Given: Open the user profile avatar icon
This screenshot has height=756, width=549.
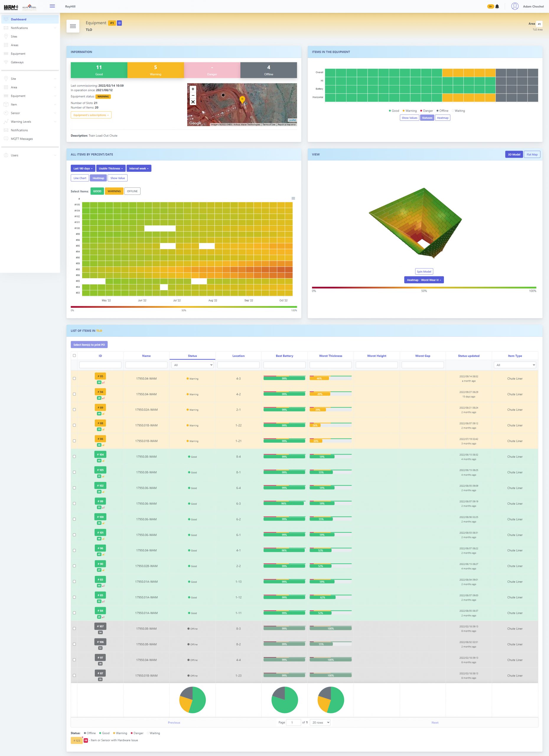Looking at the screenshot, I should tap(515, 6).
